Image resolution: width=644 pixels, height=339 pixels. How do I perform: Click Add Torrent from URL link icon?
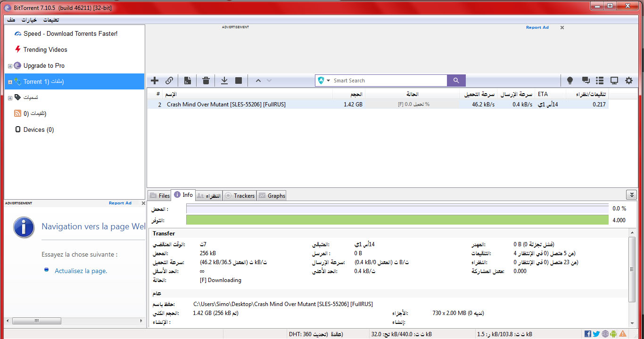pos(169,81)
